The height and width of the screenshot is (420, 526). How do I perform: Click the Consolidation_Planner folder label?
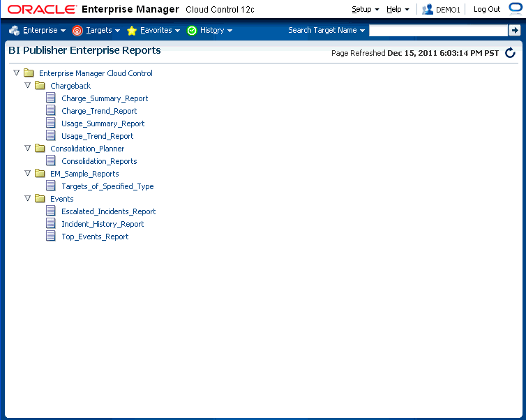point(87,149)
